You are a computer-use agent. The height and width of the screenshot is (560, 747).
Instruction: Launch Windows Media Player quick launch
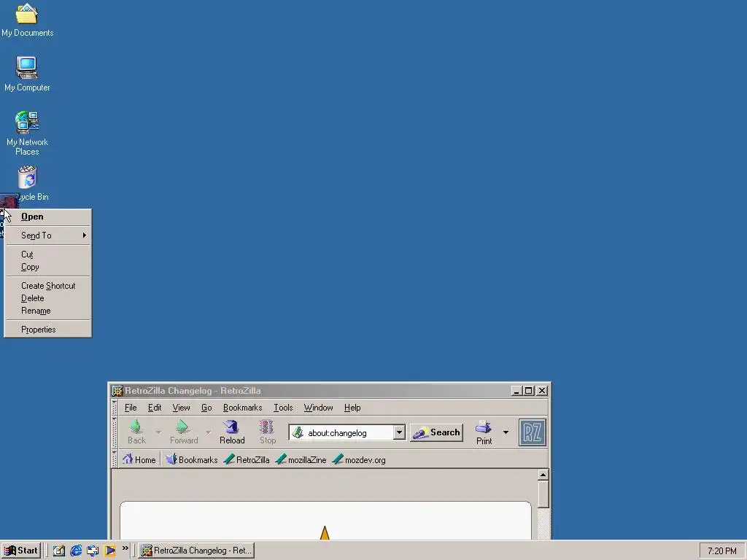point(109,551)
